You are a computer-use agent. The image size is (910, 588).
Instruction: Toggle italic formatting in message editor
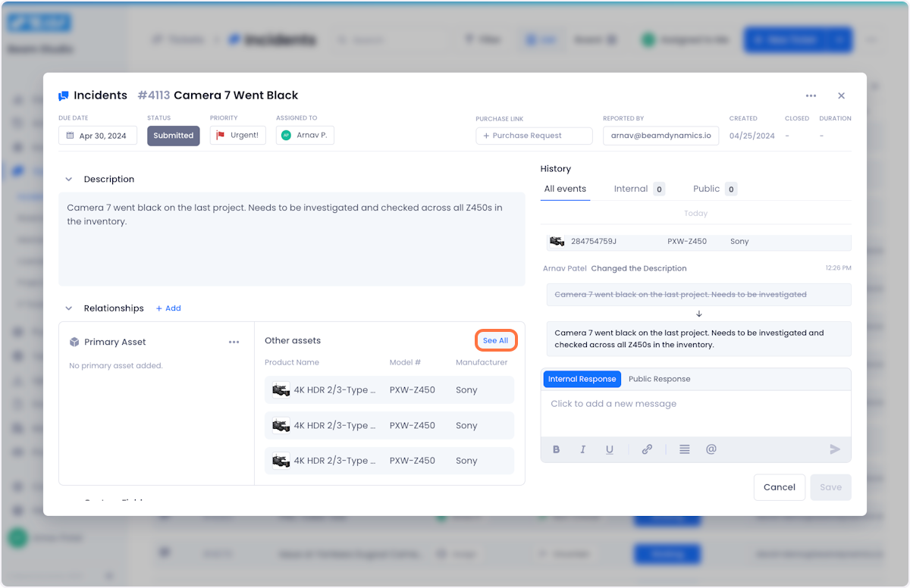point(582,449)
